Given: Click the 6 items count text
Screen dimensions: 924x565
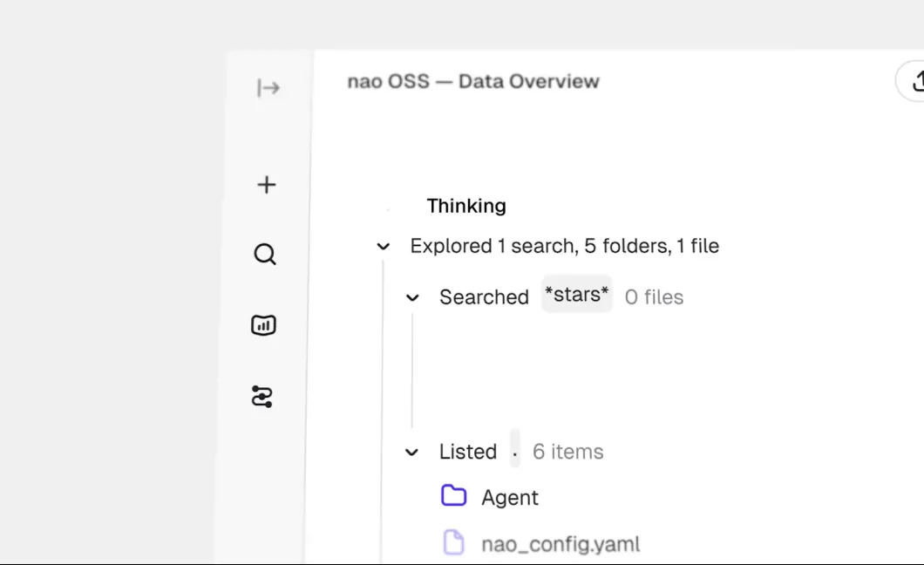Looking at the screenshot, I should click(568, 452).
